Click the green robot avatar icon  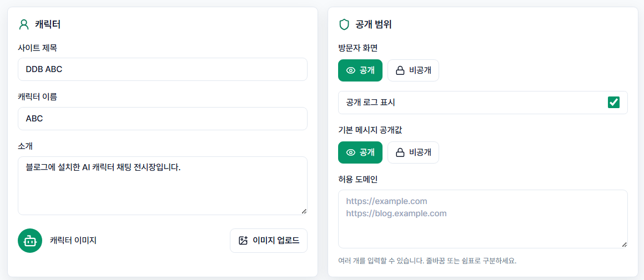[30, 241]
